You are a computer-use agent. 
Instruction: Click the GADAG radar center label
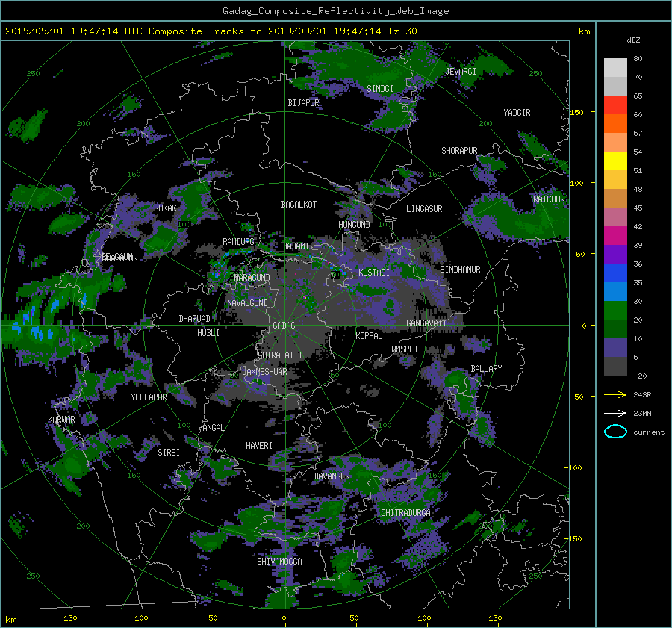[284, 326]
